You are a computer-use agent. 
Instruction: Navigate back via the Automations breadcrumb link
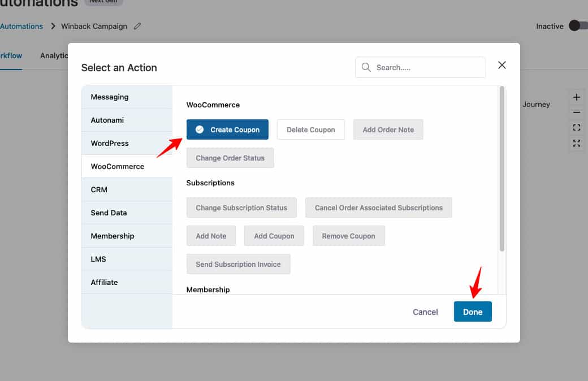pyautogui.click(x=21, y=26)
